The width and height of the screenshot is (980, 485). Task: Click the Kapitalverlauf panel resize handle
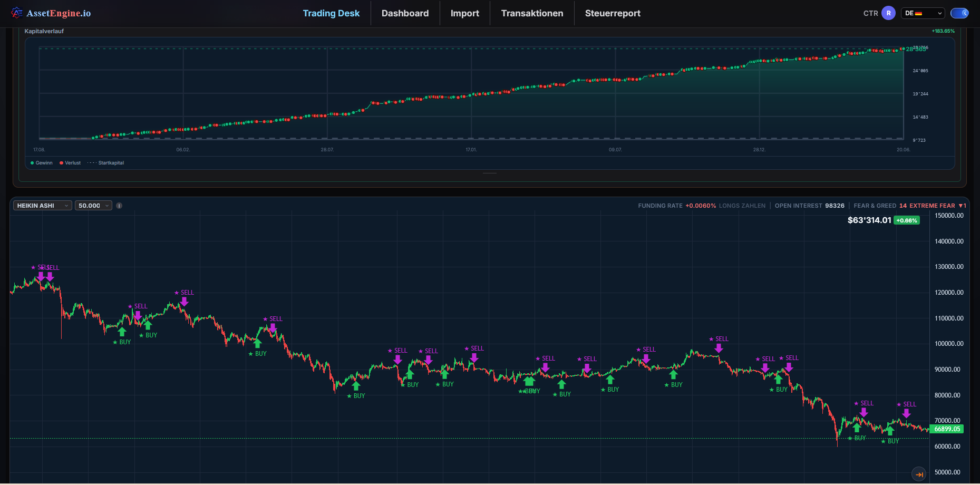tap(490, 173)
